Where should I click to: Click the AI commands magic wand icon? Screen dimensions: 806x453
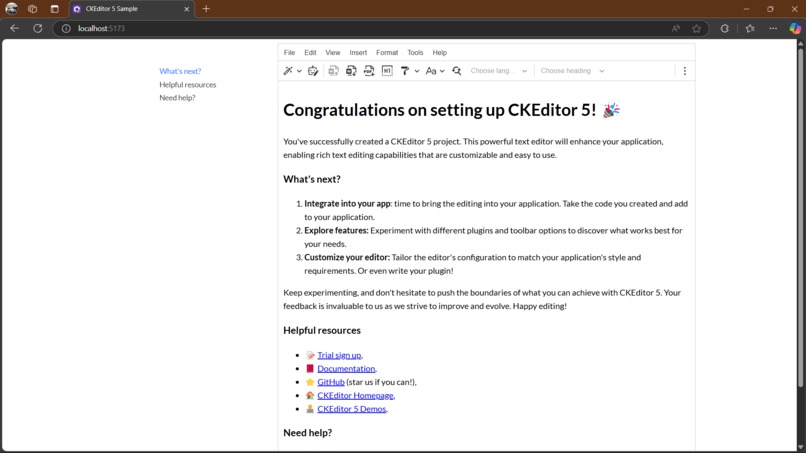(288, 71)
